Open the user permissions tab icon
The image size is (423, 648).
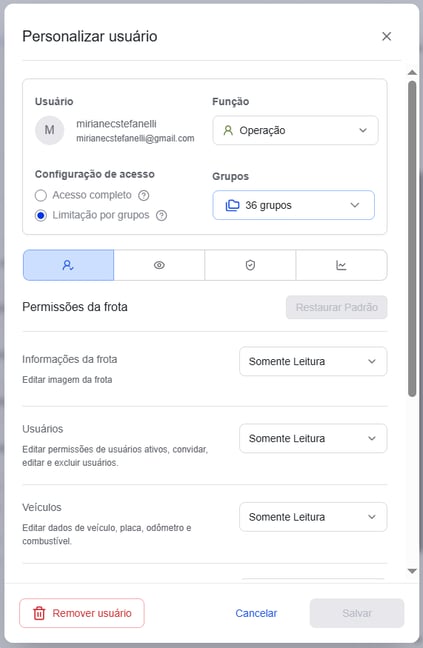tap(68, 265)
